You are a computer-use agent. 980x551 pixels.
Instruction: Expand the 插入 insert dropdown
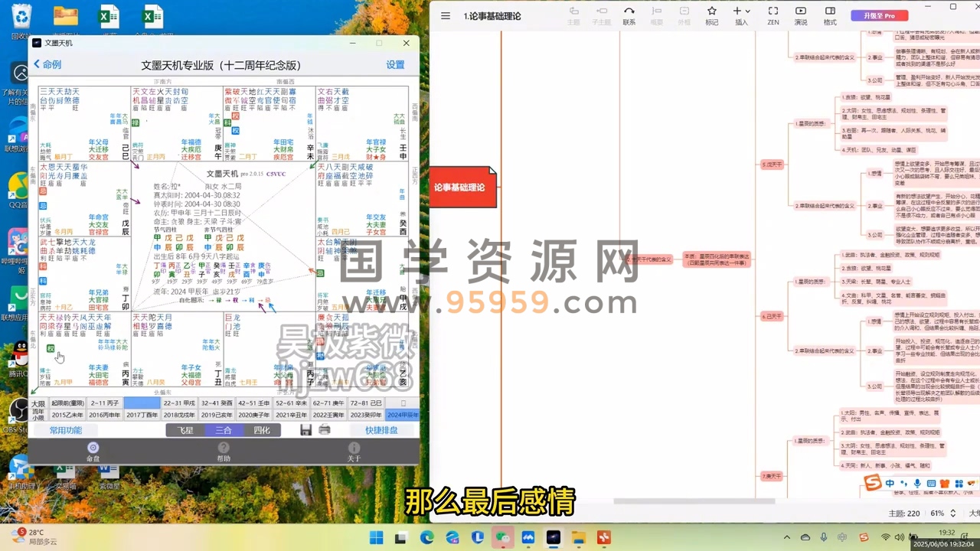(741, 15)
